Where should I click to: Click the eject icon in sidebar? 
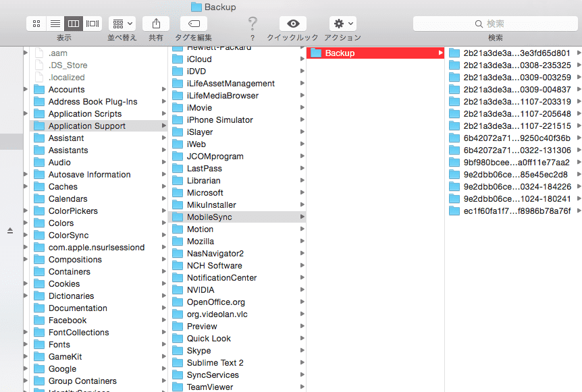10,231
